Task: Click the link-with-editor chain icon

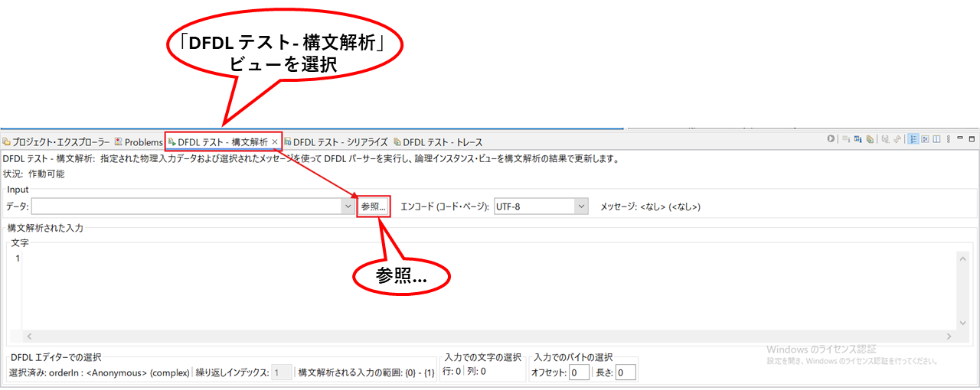Action: [x=897, y=139]
